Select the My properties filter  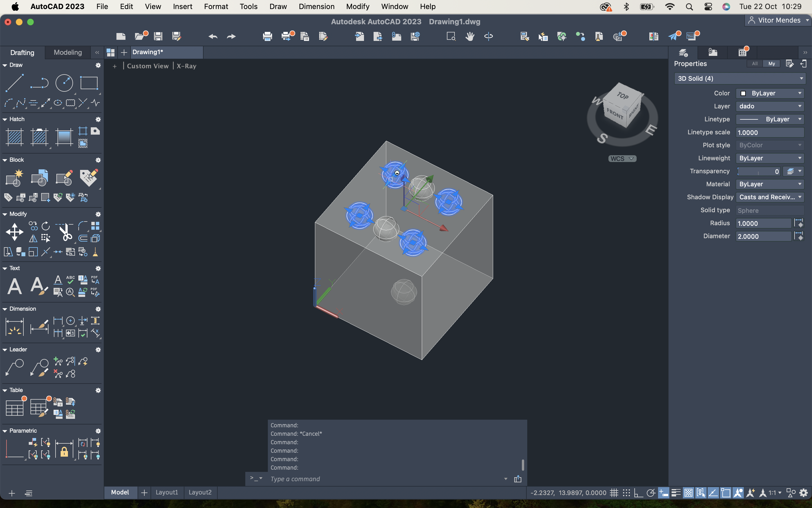[772, 63]
